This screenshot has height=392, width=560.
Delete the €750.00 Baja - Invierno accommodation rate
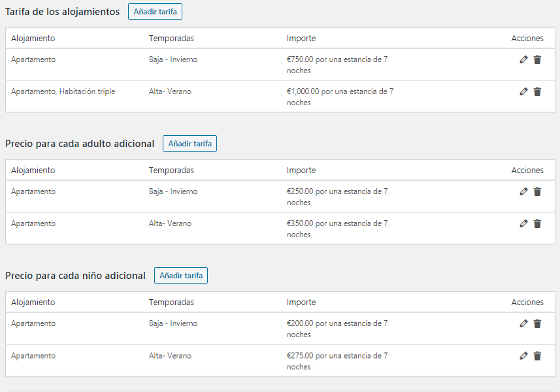tap(537, 60)
